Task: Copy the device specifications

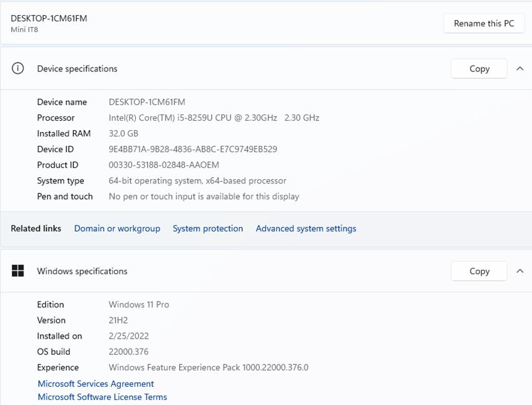Action: click(x=479, y=69)
